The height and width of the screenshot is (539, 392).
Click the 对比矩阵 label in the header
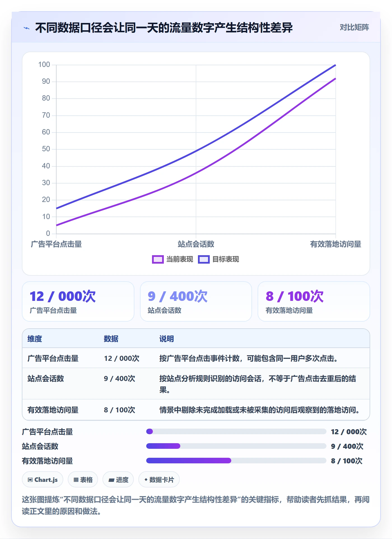354,27
